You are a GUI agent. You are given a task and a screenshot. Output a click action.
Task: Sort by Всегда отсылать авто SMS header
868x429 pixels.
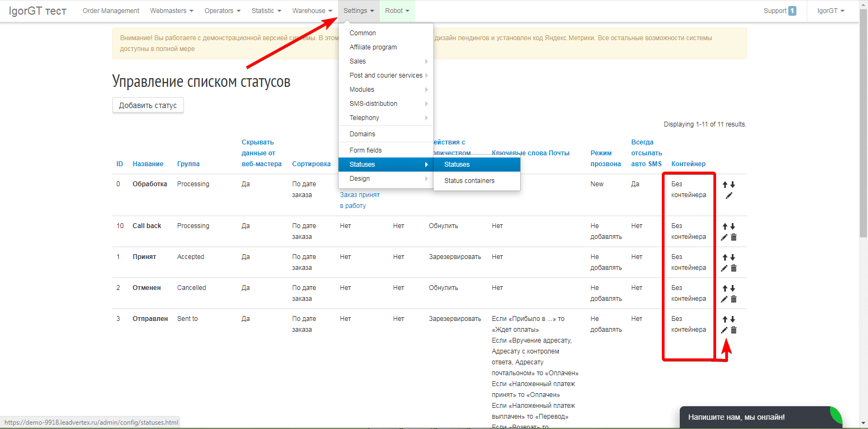647,153
